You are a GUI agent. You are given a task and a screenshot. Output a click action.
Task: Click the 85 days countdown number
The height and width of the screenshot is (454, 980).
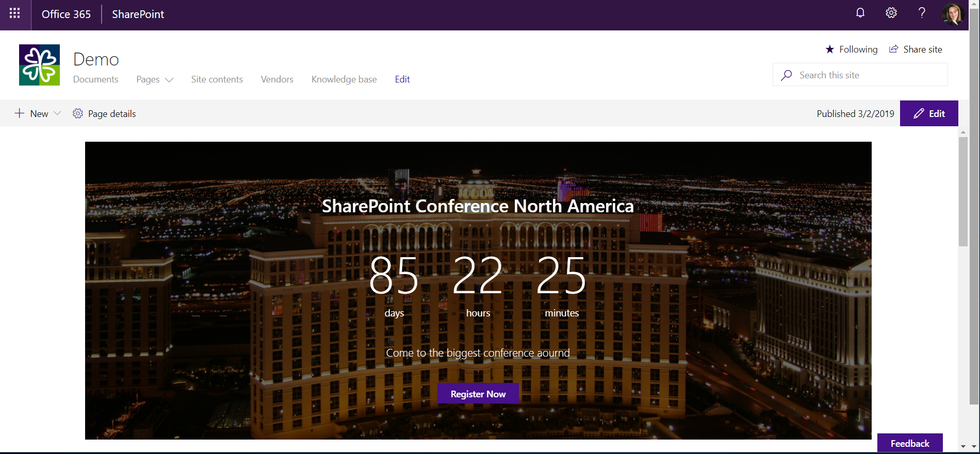click(x=394, y=276)
